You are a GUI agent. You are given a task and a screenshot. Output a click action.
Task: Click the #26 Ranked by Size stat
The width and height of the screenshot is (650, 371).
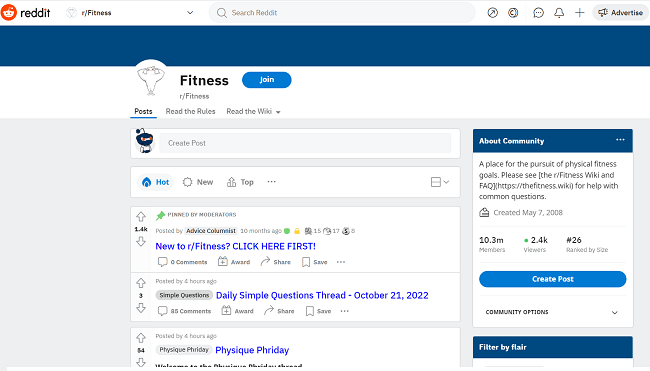click(x=587, y=244)
